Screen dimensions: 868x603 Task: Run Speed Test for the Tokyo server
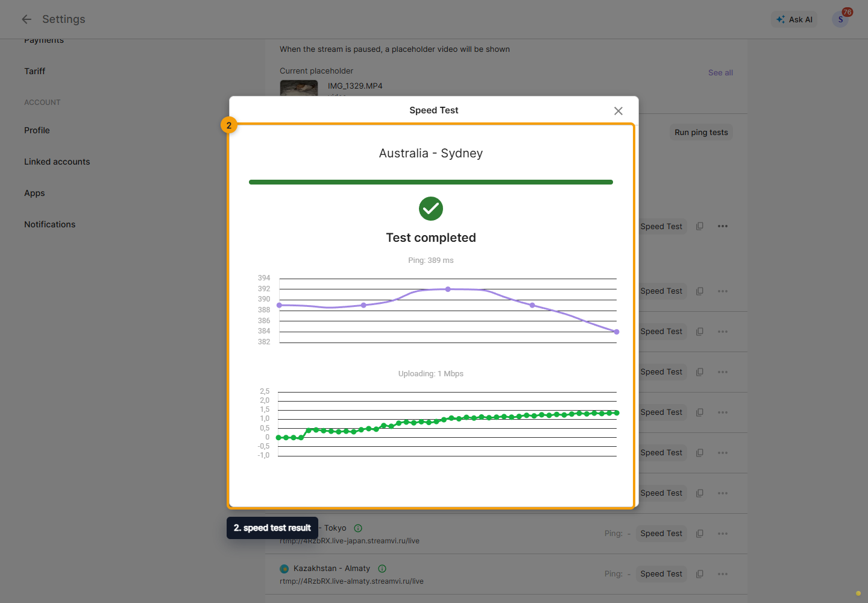point(661,534)
